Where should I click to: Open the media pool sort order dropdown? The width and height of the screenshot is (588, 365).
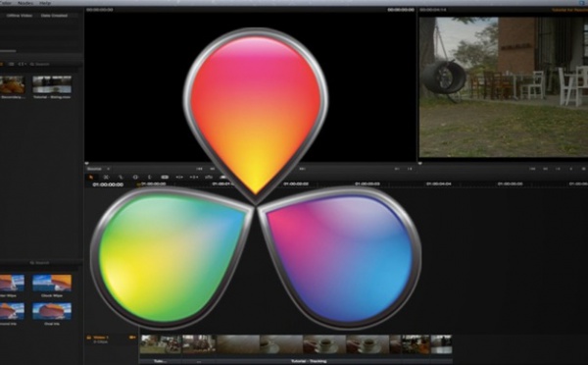22,64
